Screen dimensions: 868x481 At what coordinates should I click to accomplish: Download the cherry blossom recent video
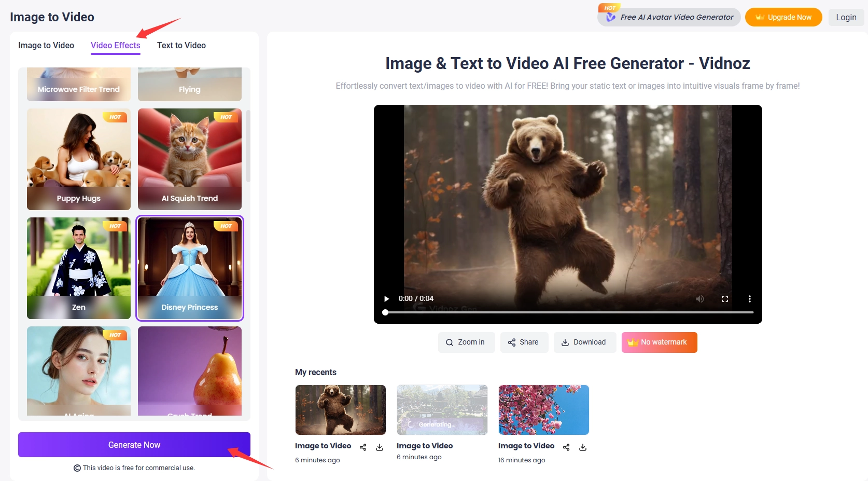tap(583, 447)
